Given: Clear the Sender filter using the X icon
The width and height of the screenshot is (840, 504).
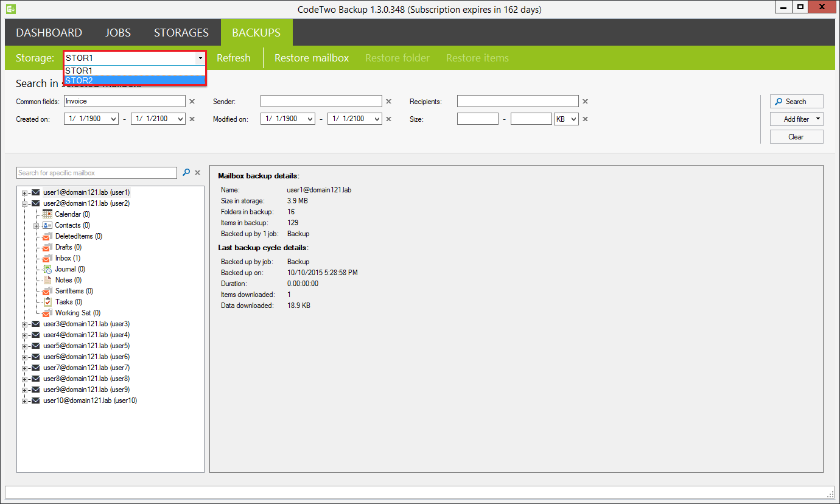Looking at the screenshot, I should tap(388, 100).
